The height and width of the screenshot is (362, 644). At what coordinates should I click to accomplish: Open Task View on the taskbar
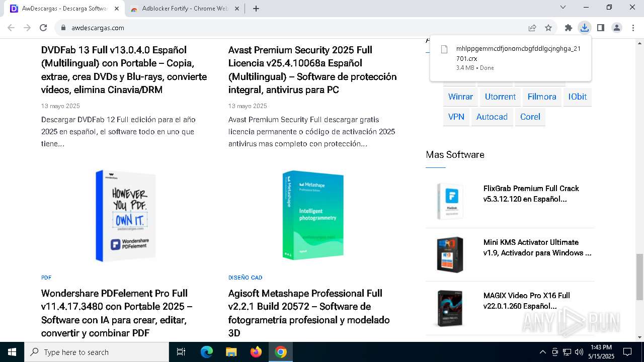coord(181,352)
